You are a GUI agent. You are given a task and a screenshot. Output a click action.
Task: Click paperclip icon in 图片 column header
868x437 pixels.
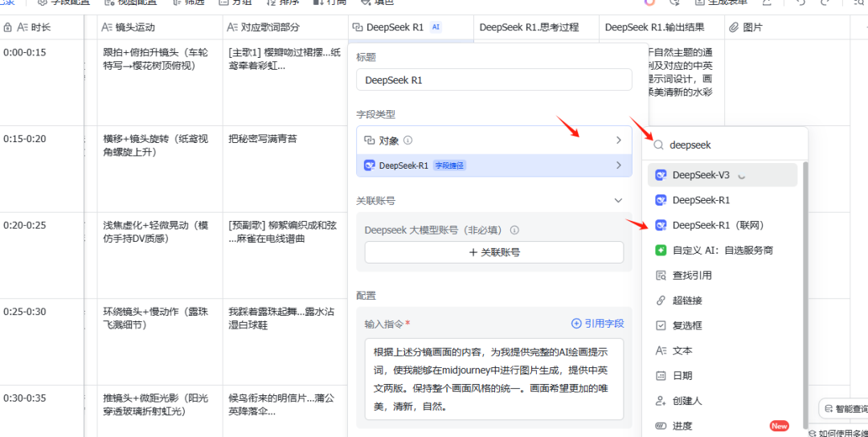click(x=735, y=27)
